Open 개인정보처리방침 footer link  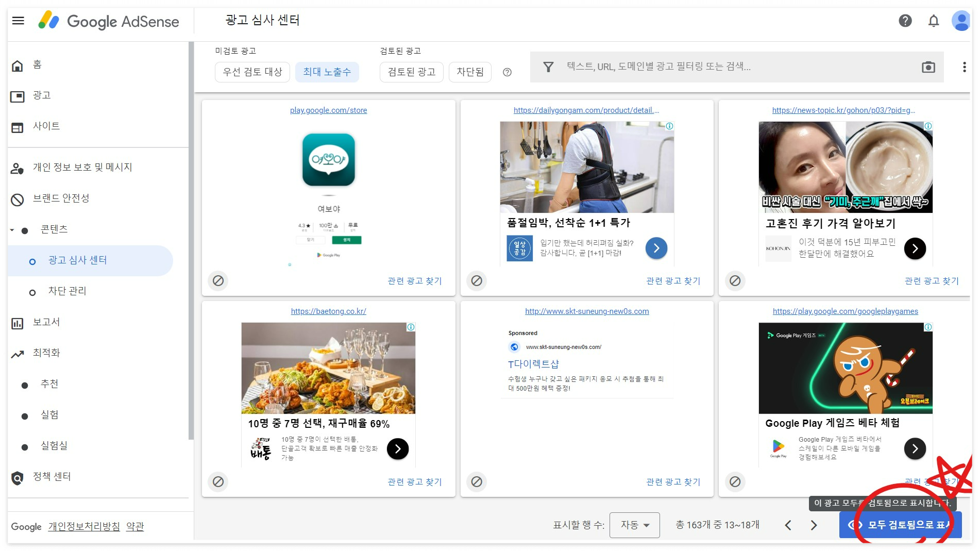84,527
